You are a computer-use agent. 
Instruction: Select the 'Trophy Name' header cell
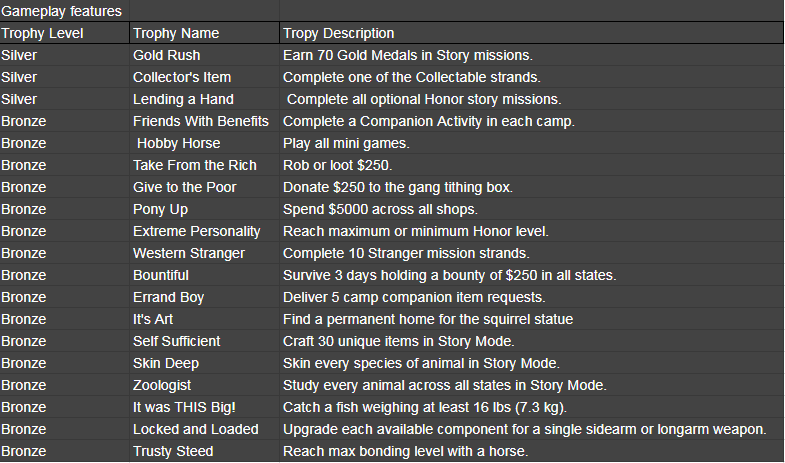176,33
